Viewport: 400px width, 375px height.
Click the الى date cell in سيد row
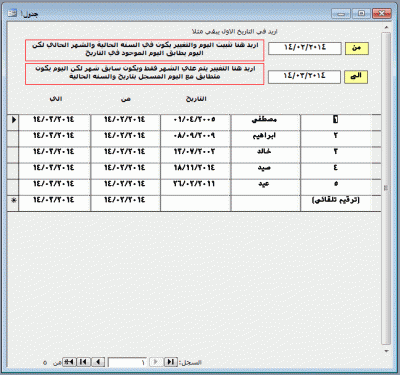pos(54,170)
